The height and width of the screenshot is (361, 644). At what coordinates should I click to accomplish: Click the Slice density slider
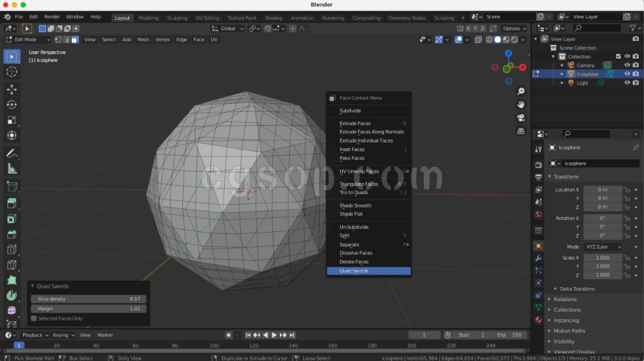(89, 299)
